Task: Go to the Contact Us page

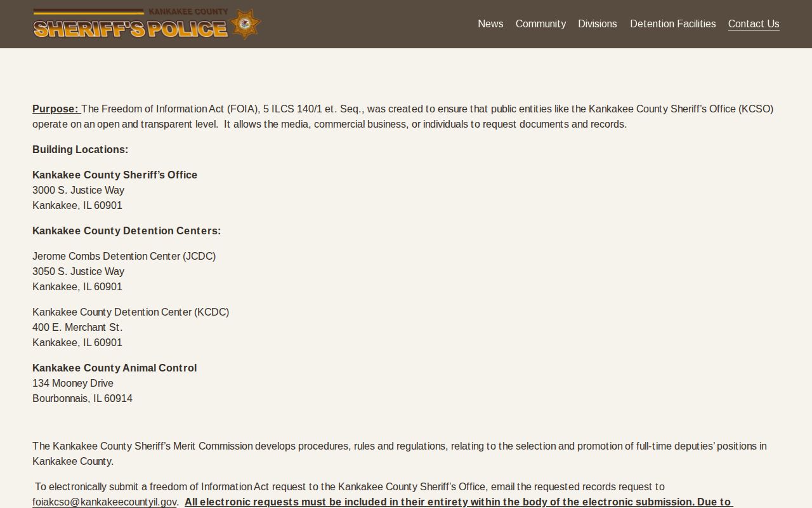Action: [x=754, y=23]
